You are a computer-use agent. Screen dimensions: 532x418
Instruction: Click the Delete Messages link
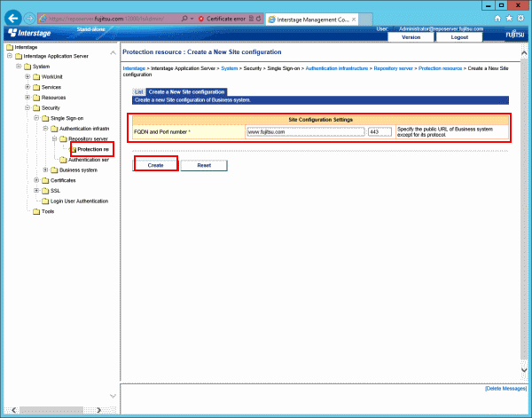point(505,389)
